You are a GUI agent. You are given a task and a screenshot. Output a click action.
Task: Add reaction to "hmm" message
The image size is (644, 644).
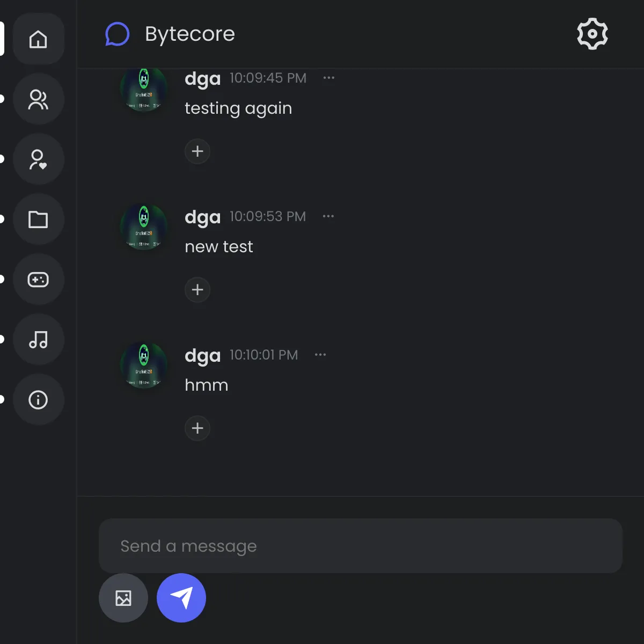tap(197, 428)
